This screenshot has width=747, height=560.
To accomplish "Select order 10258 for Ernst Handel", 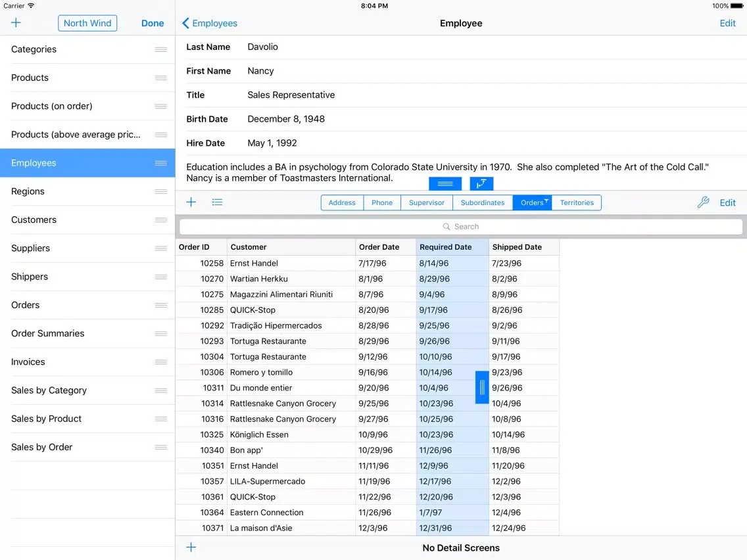I will [368, 263].
